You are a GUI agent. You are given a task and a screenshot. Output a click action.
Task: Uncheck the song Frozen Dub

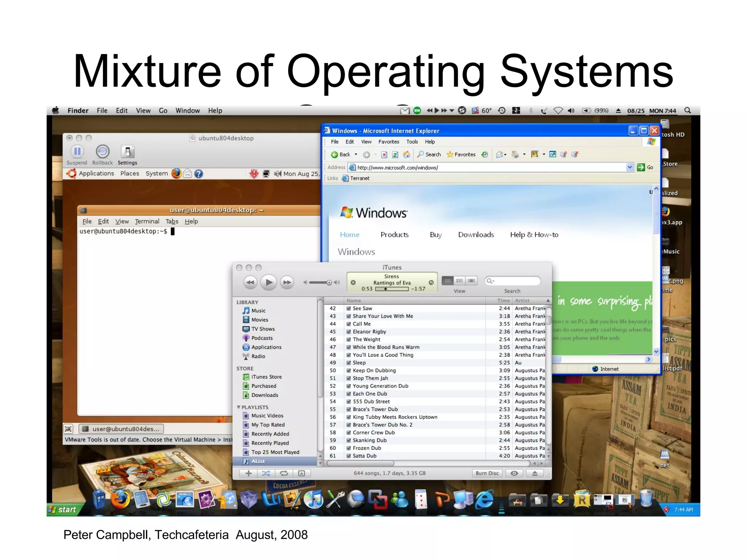click(x=349, y=448)
